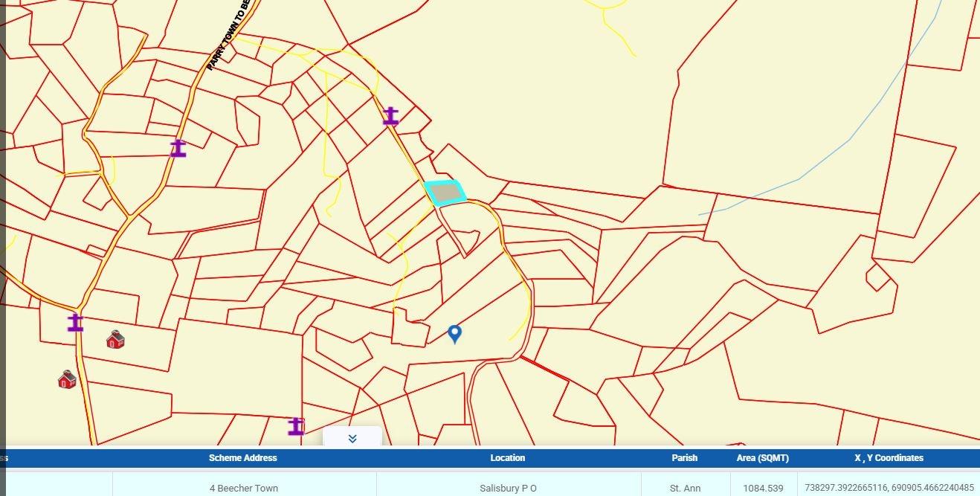Click the lowest red building icon

coord(67,380)
